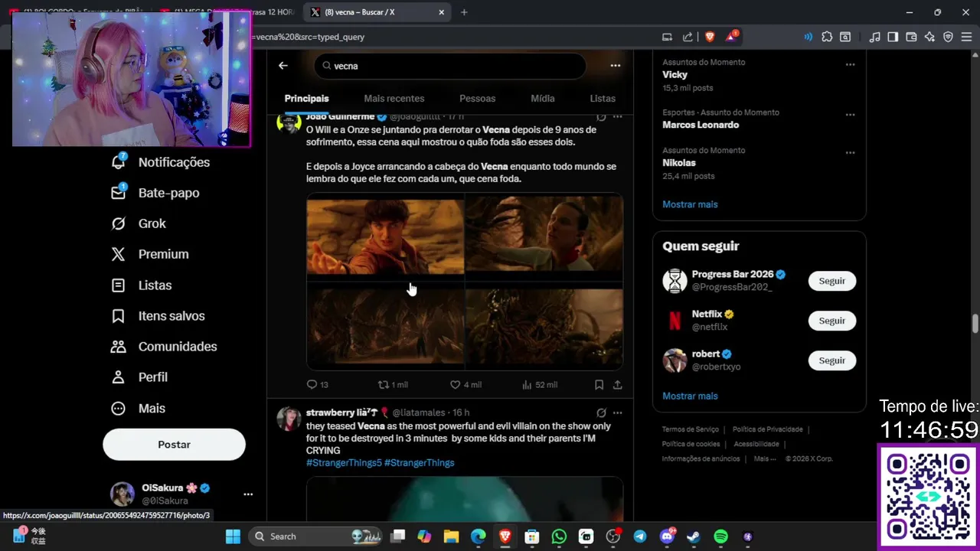Click the Brave Shields lion icon
Screen dimensions: 980x551
[x=709, y=37]
